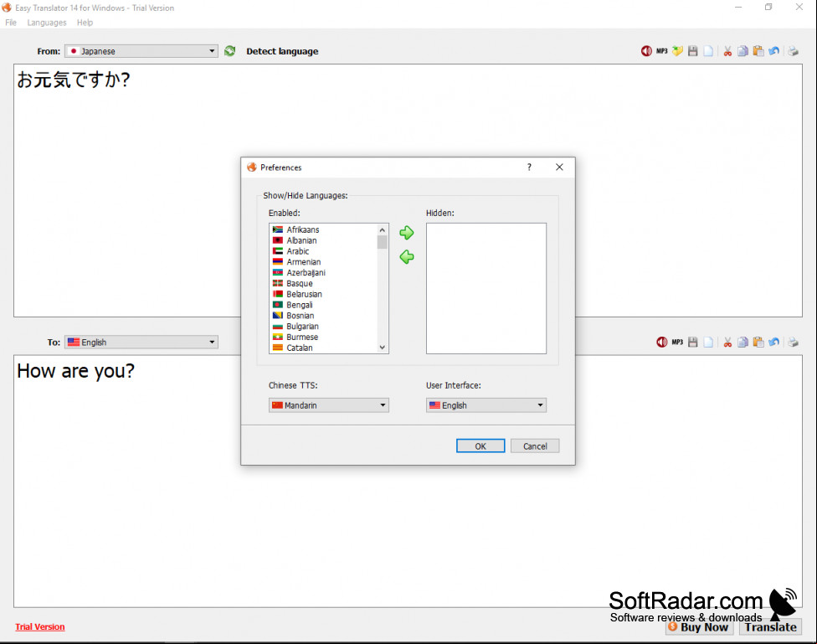This screenshot has height=644, width=817.
Task: Select Afrikaans in Enabled list
Action: pyautogui.click(x=323, y=229)
